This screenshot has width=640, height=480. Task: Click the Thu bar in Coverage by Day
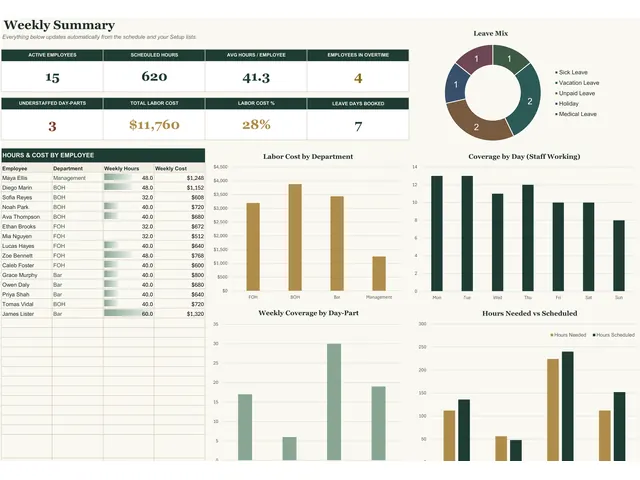[x=528, y=238]
